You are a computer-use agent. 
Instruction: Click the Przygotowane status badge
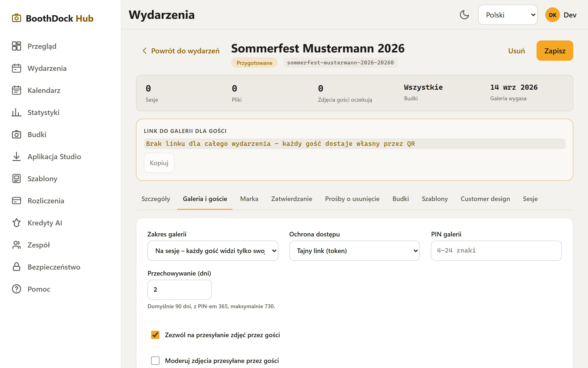(x=254, y=63)
